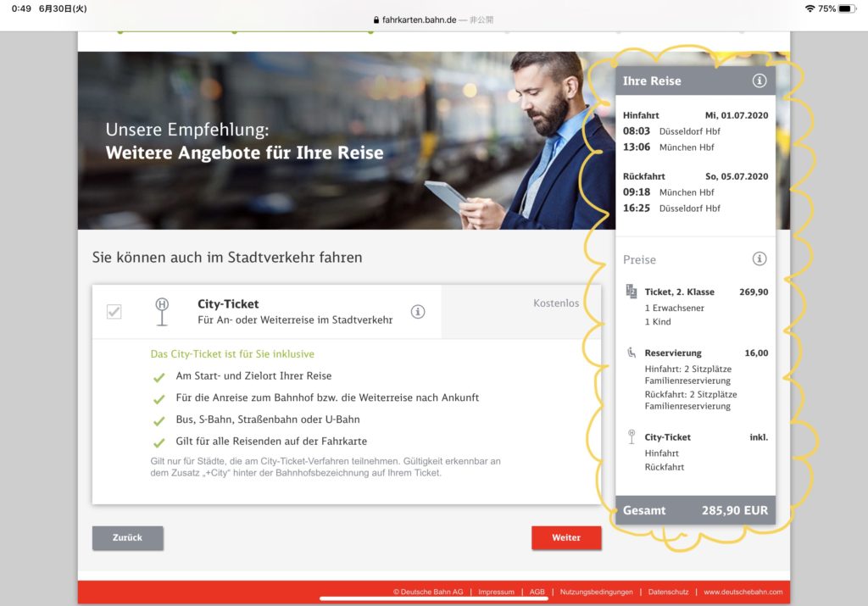This screenshot has width=868, height=606.
Task: Click the Rückfahrt date So, 05.07.2020
Action: pos(737,176)
